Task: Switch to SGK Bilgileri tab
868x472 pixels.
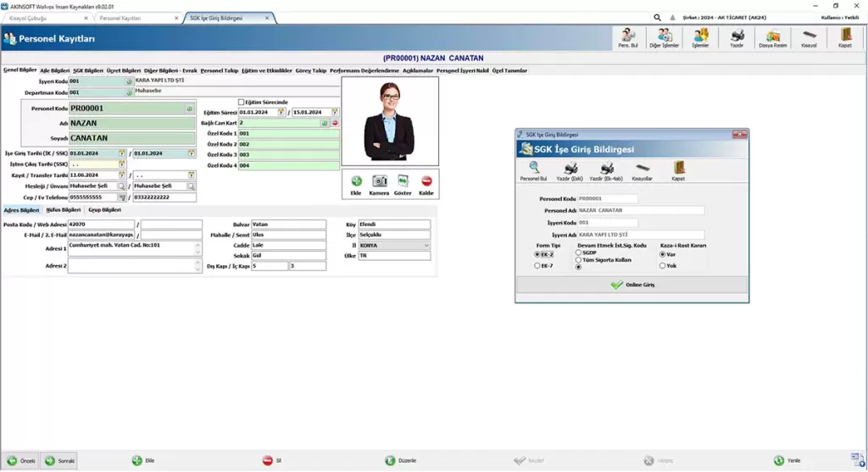Action: click(x=88, y=71)
